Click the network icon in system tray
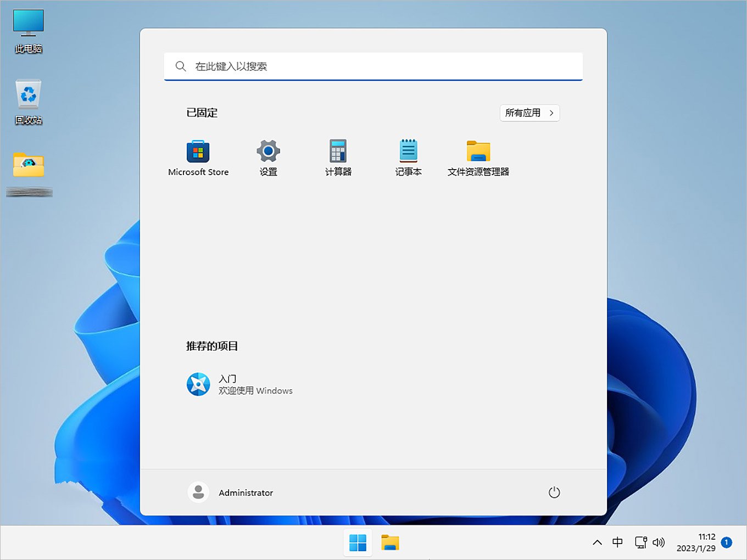 point(640,542)
